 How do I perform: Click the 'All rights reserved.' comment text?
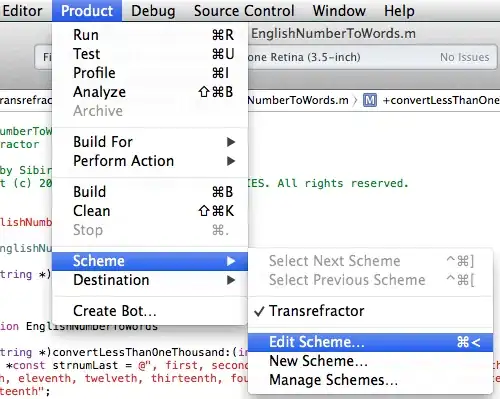(x=343, y=183)
